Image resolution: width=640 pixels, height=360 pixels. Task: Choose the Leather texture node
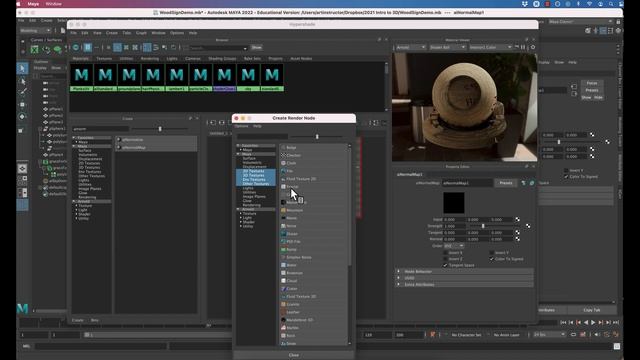coord(313,312)
